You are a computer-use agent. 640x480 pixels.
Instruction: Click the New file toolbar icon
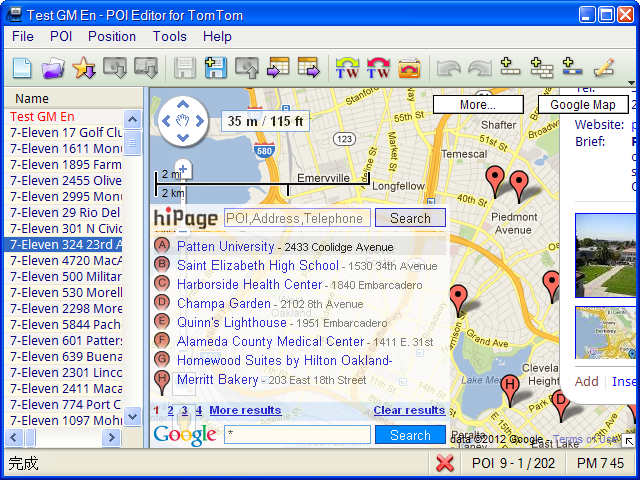point(22,68)
